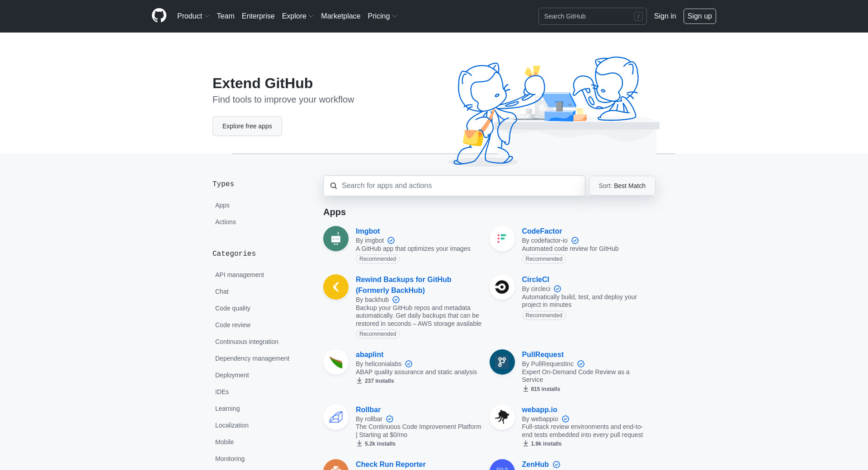Go to Enterprise in the navbar
The height and width of the screenshot is (470, 868).
(258, 16)
